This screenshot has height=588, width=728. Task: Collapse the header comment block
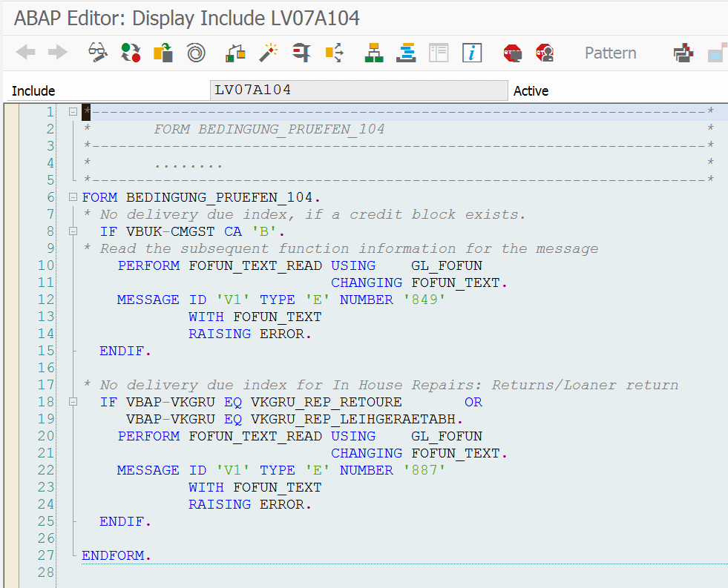coord(72,111)
